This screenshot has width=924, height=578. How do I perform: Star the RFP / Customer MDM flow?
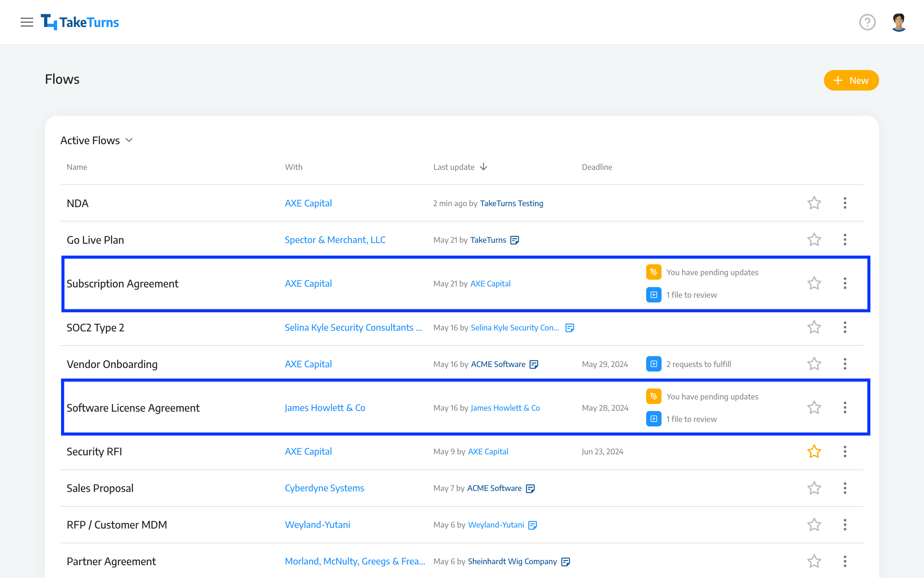pos(814,525)
